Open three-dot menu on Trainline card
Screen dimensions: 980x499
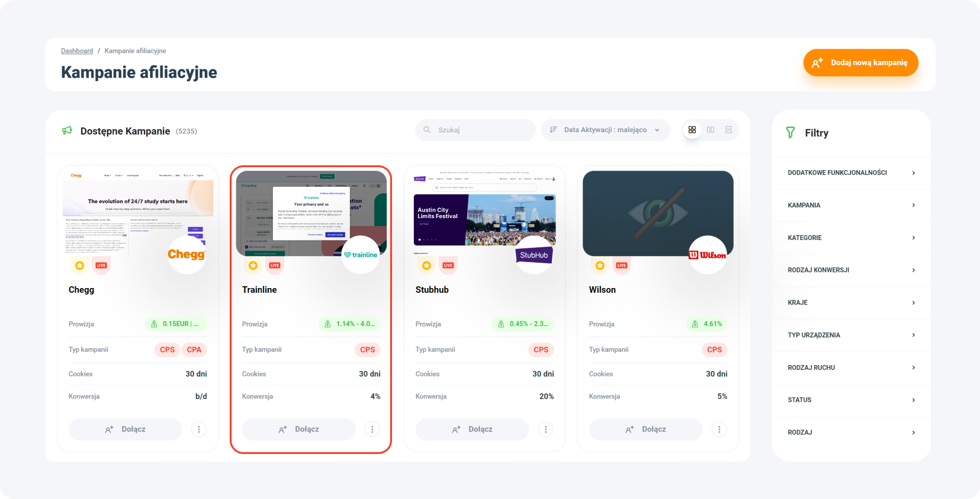(372, 429)
